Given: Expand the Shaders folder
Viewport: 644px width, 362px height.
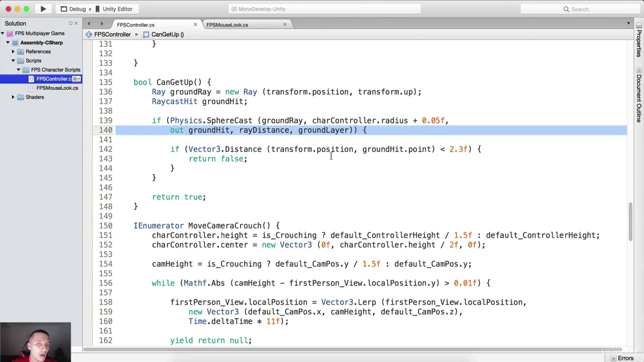Looking at the screenshot, I should pos(13,97).
